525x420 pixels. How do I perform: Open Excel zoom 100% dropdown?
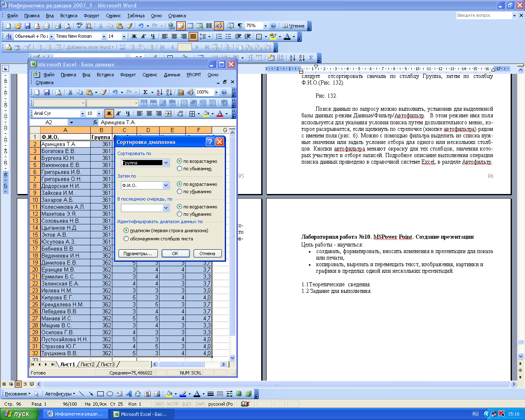pyautogui.click(x=216, y=92)
